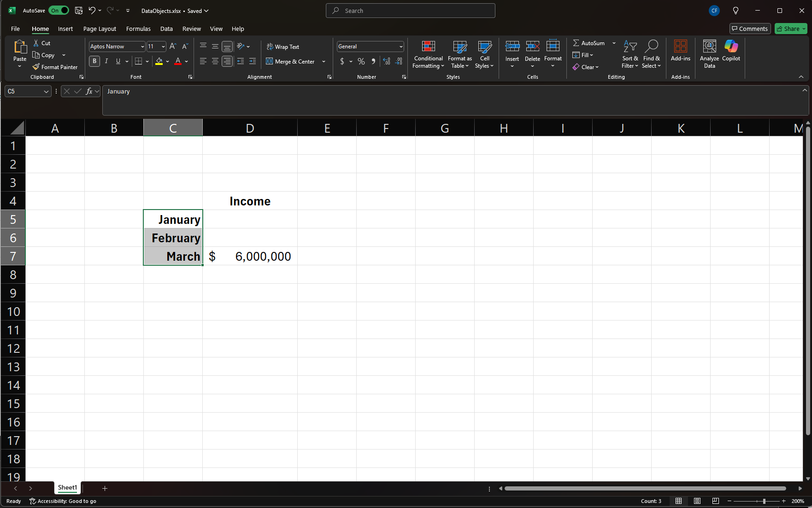Switch to the Formulas tab

(138, 29)
